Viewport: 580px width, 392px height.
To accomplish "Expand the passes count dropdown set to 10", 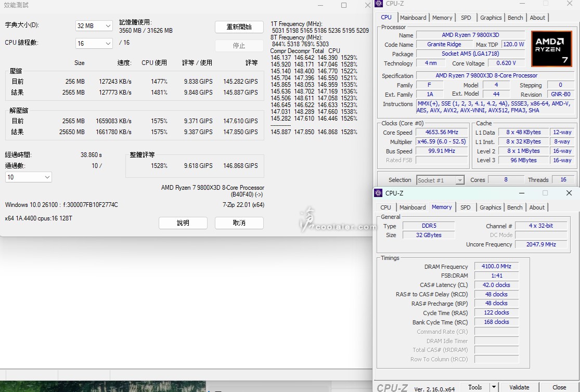I will (29, 177).
